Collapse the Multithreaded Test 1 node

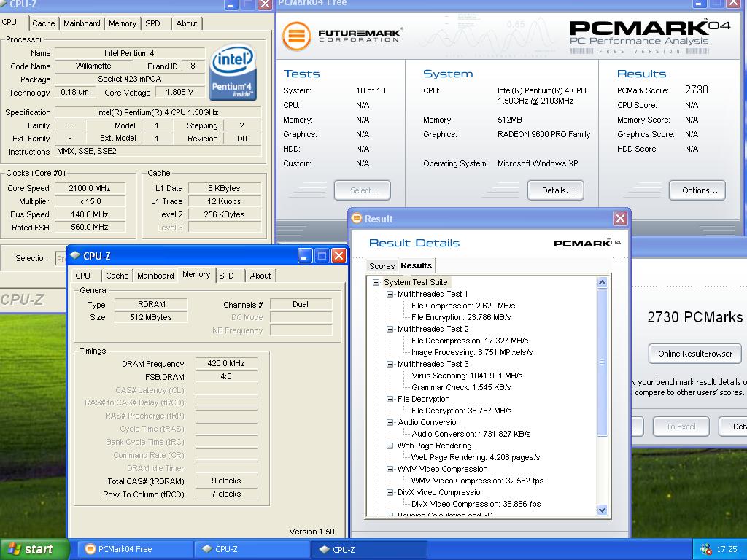(x=390, y=295)
